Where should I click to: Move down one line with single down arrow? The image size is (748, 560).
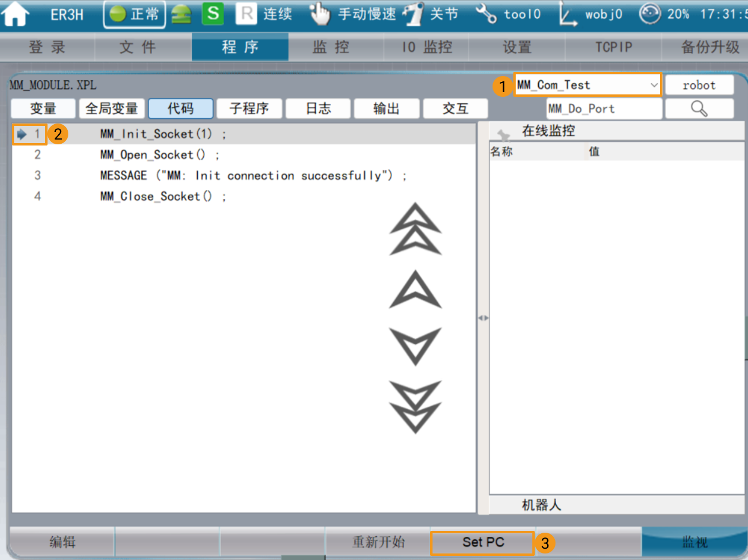point(415,346)
